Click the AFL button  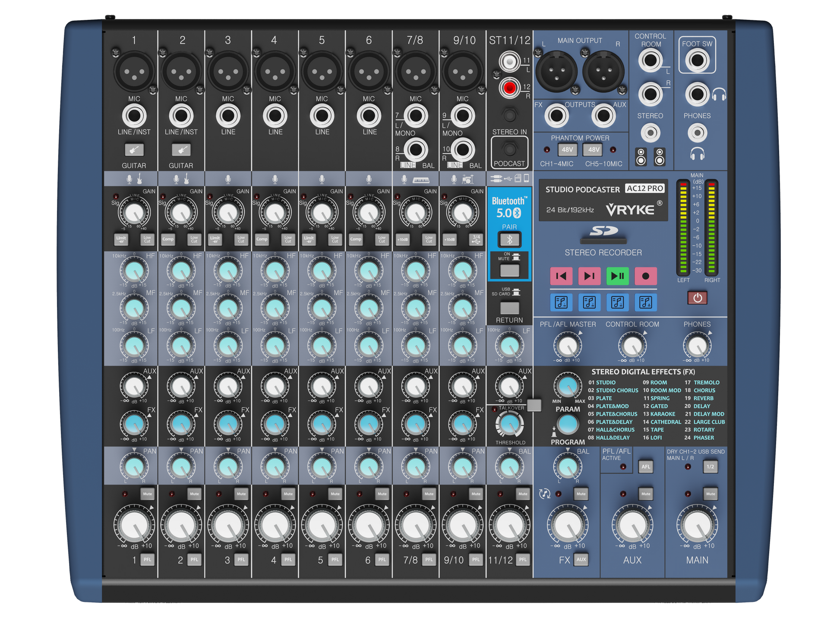click(x=646, y=466)
